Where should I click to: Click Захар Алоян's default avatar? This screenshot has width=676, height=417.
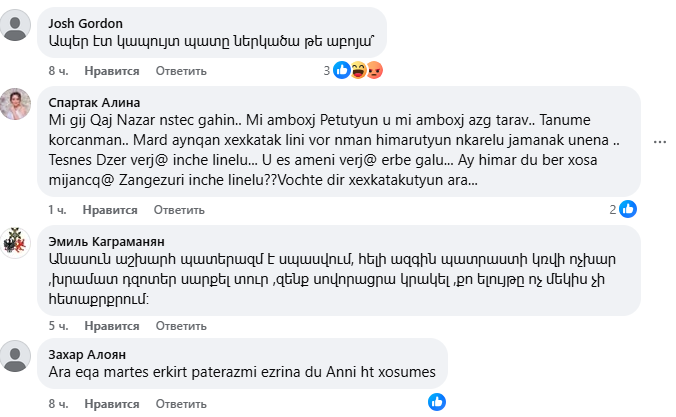pyautogui.click(x=17, y=355)
